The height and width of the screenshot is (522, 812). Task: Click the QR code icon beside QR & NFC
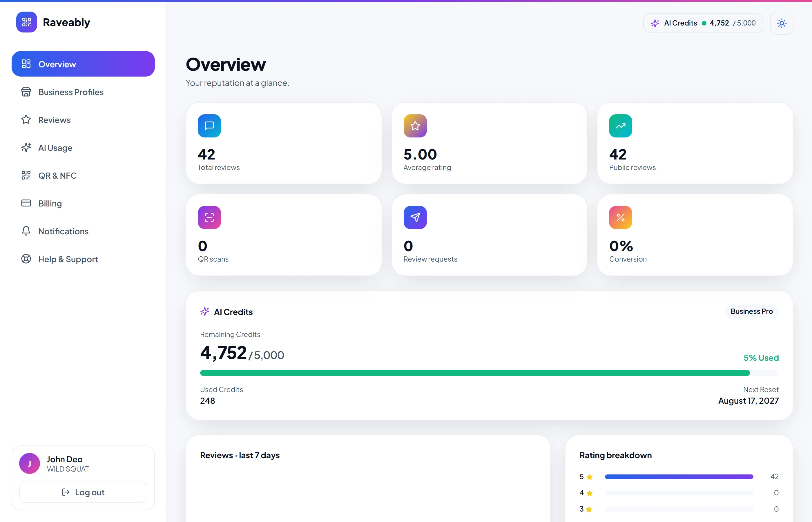coord(26,175)
